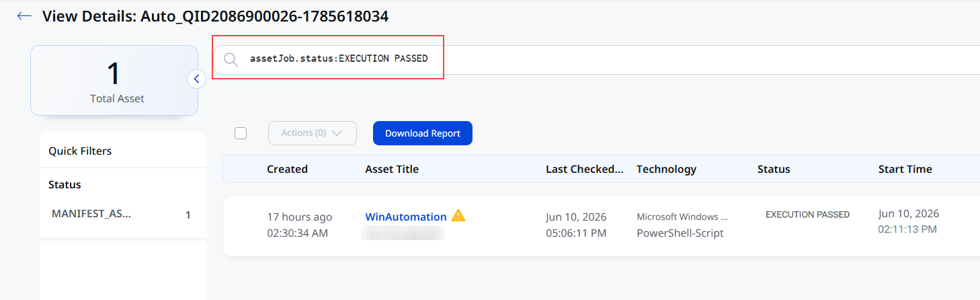This screenshot has width=980, height=300.
Task: Select the MANIFEST_AS... status quick filter
Action: pos(121,215)
